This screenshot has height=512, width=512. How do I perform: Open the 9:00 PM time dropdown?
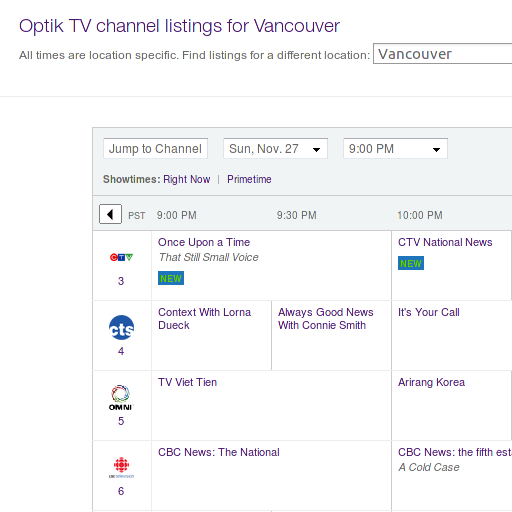pyautogui.click(x=395, y=149)
